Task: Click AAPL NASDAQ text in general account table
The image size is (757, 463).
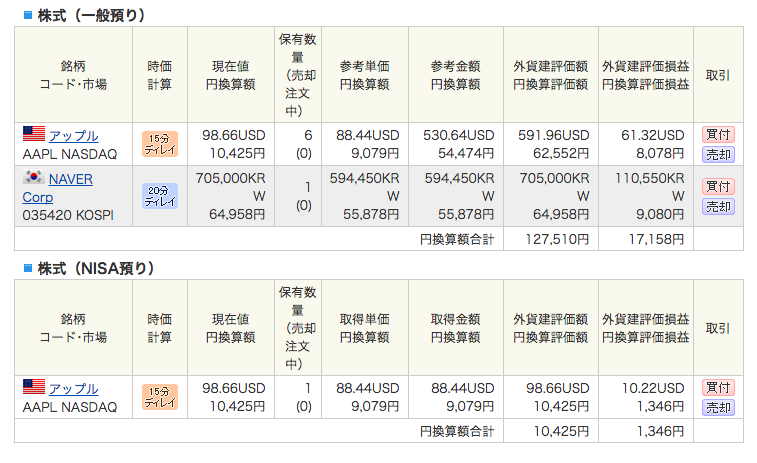Action: (70, 154)
